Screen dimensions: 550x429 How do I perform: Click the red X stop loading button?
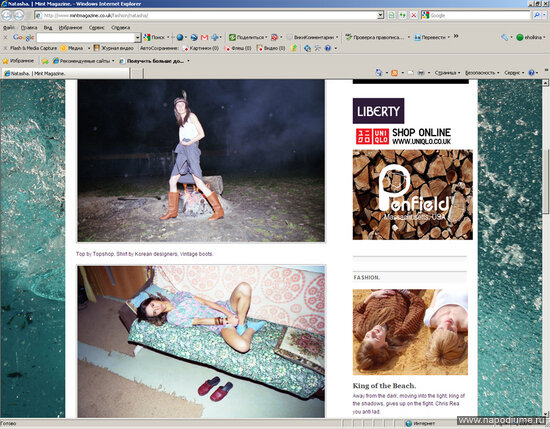pyautogui.click(x=414, y=15)
